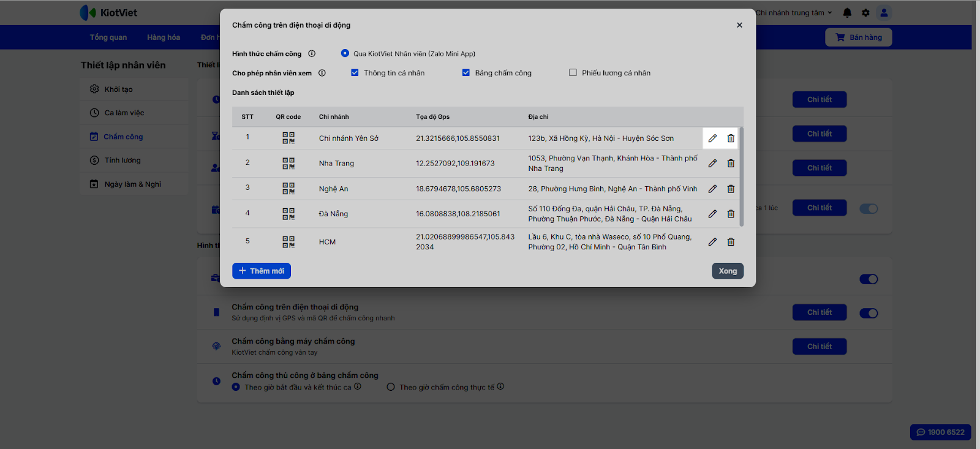The width and height of the screenshot is (980, 449).
Task: Select Qua KiotViet Nhân viên radio option
Action: point(345,54)
